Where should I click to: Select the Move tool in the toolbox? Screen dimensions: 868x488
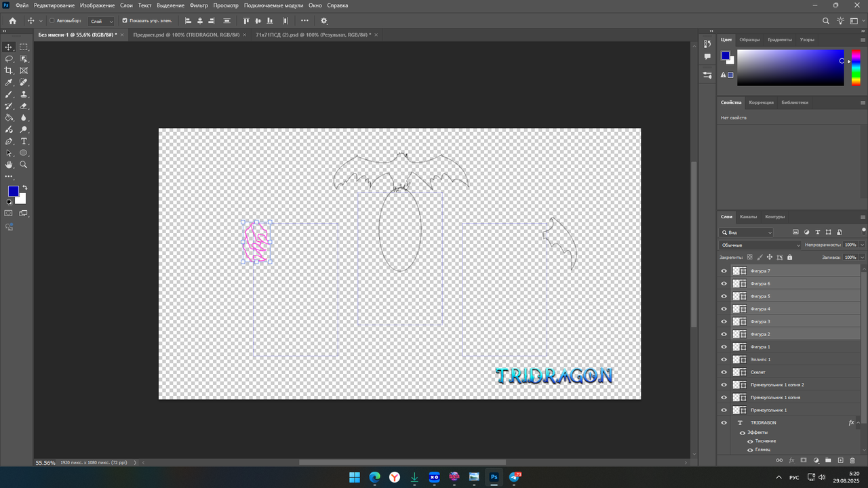[9, 47]
